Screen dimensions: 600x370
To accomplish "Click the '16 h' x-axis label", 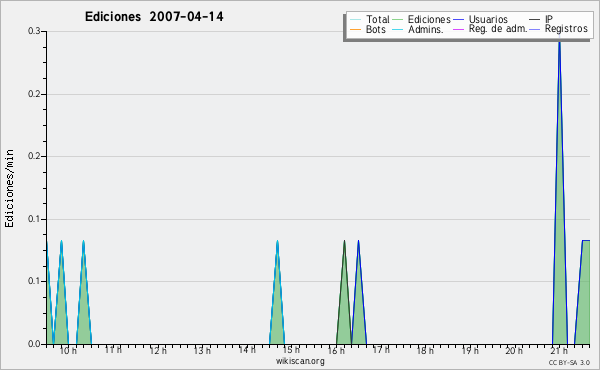I will click(336, 350).
